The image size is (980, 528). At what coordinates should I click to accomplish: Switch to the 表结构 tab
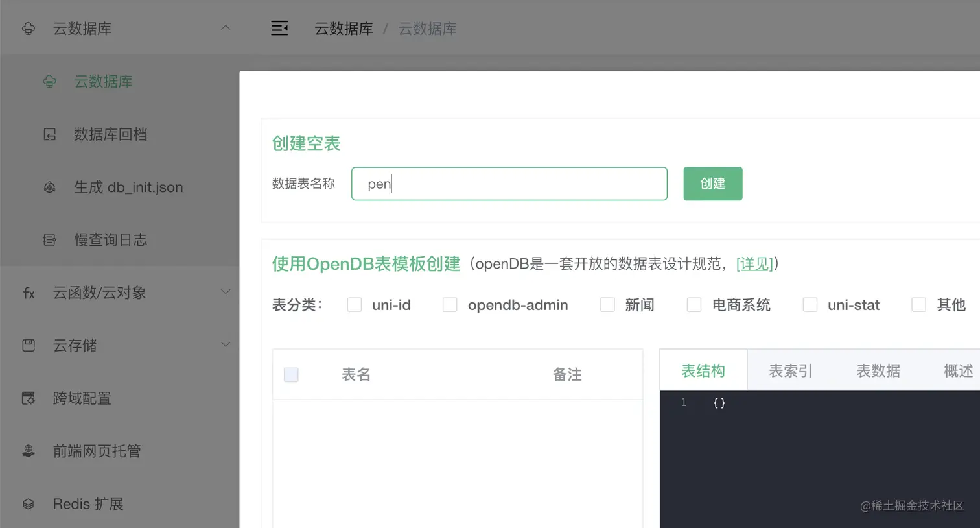pos(703,370)
